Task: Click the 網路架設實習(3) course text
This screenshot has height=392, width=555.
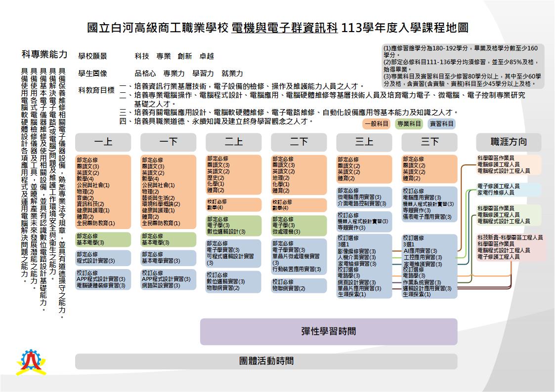Action: click(x=161, y=285)
